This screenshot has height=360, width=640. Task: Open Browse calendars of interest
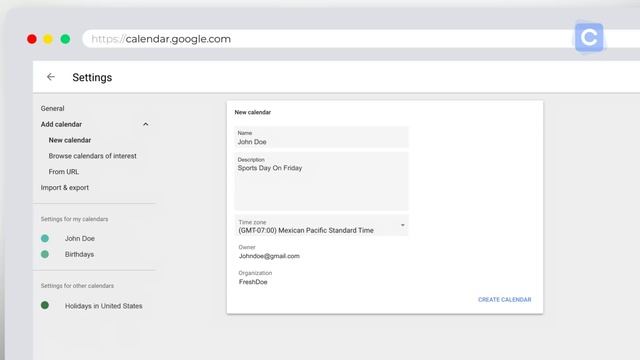(x=93, y=156)
